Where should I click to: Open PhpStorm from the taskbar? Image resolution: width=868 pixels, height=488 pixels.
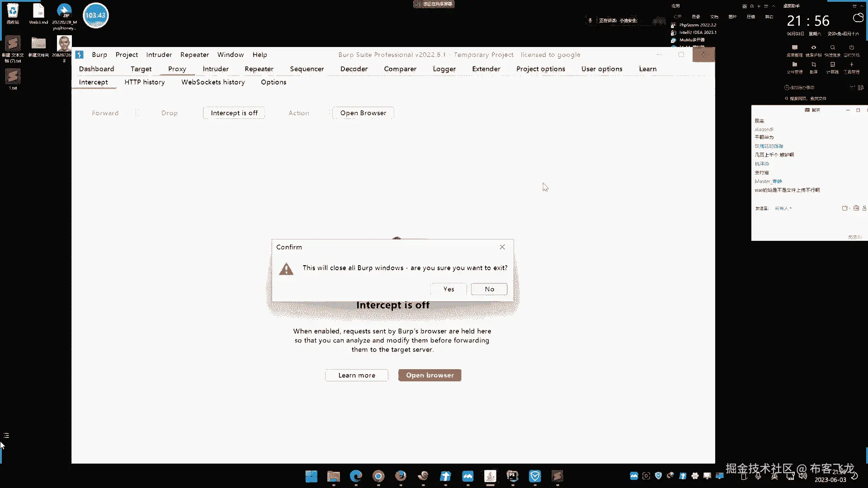pos(512,476)
